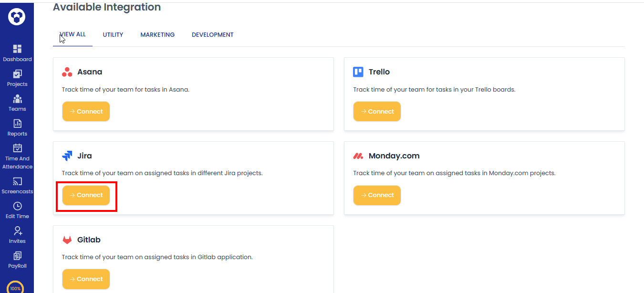Connect the Trello integration
644x293 pixels.
click(377, 112)
